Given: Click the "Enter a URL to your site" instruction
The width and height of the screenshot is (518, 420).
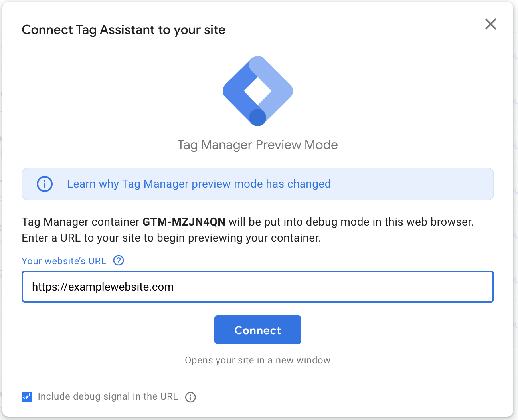Looking at the screenshot, I should (x=171, y=238).
